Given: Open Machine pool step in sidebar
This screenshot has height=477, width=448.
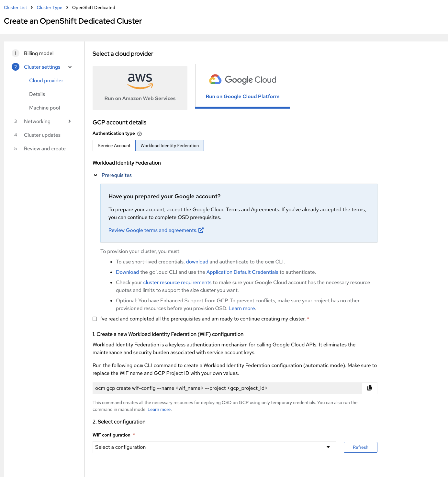Looking at the screenshot, I should [x=45, y=108].
